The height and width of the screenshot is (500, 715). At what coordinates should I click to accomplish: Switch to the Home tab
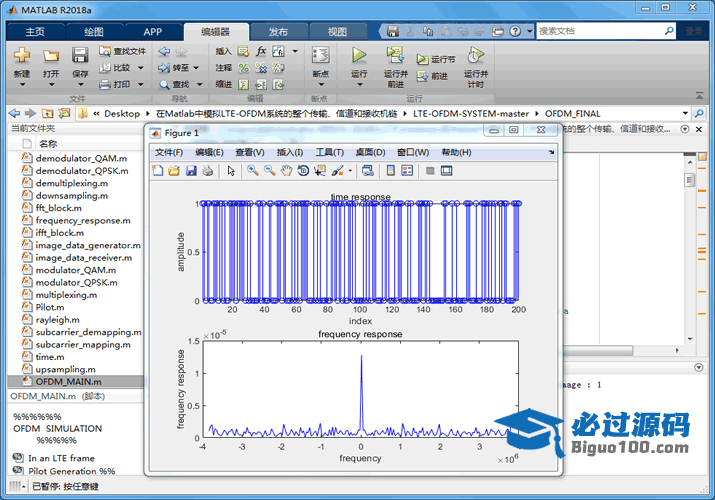tap(35, 31)
